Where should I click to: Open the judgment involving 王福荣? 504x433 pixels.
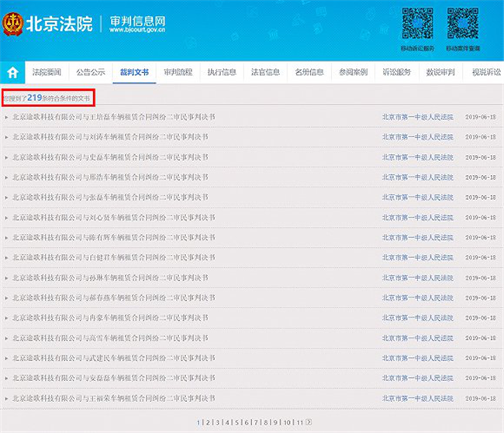(x=114, y=398)
